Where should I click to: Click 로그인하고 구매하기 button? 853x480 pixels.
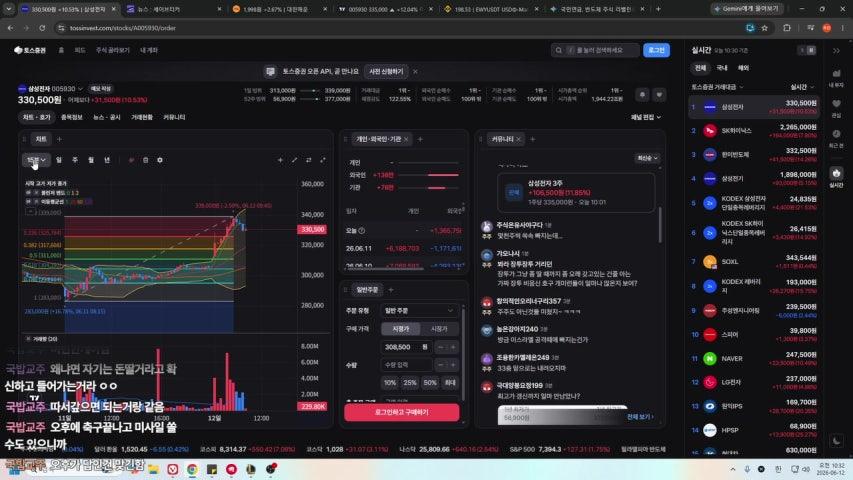coord(401,413)
